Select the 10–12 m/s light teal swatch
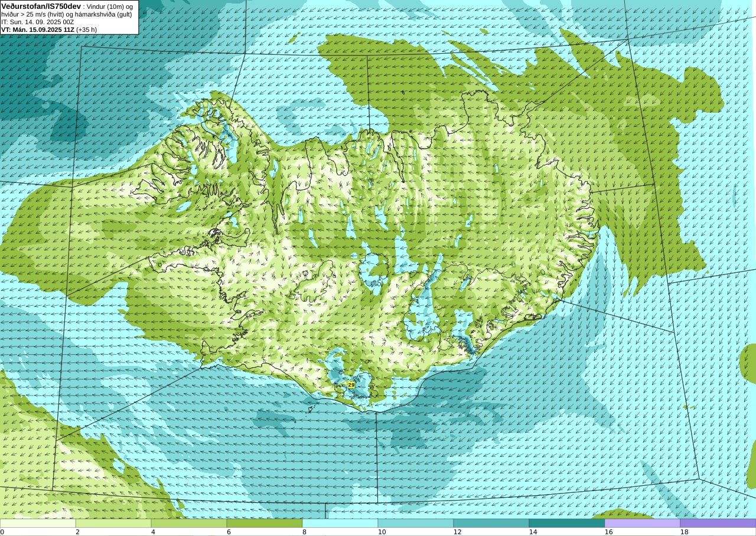 (x=416, y=523)
